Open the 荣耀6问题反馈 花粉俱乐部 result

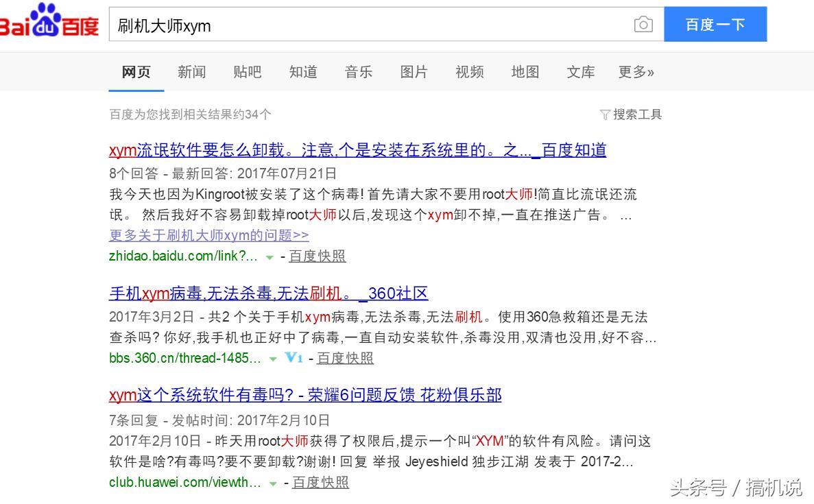tap(305, 395)
